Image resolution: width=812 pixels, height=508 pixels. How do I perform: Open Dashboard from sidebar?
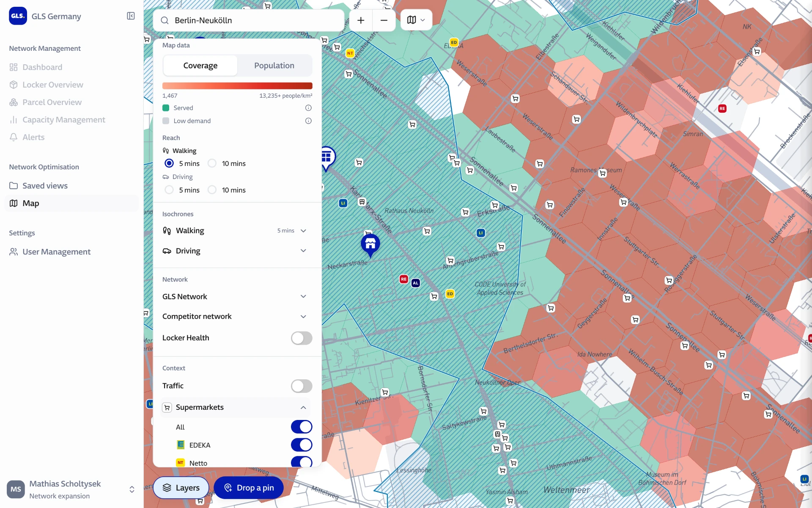pos(42,67)
